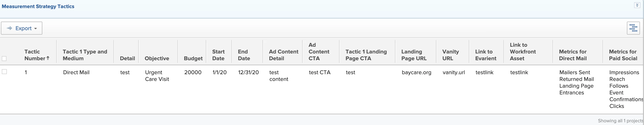This screenshot has width=644, height=125.
Task: Click the vanity.url cell
Action: pos(454,72)
